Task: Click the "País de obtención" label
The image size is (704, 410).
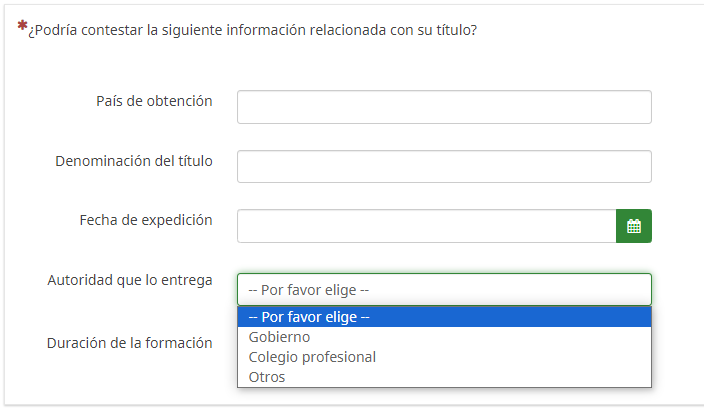Action: (x=154, y=101)
